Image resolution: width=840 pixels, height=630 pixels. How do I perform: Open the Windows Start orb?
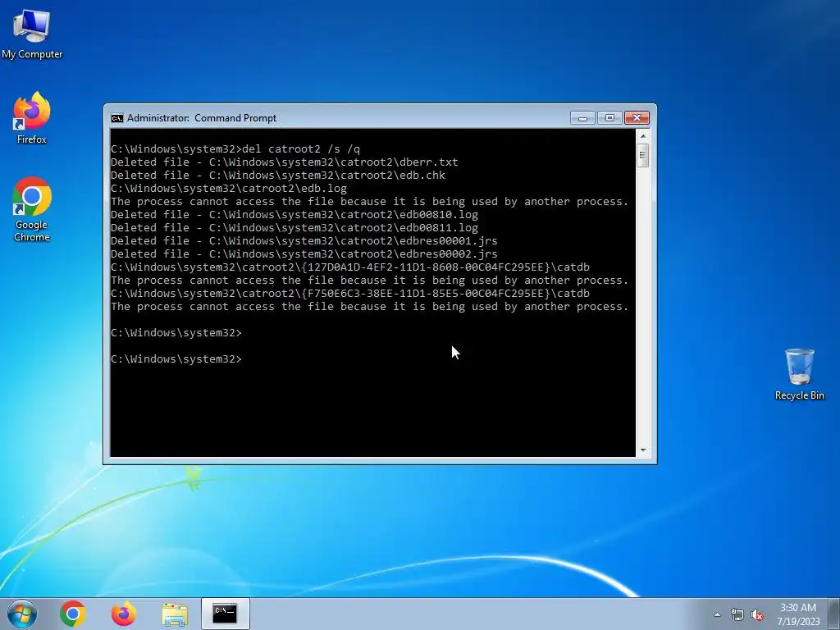[x=22, y=614]
